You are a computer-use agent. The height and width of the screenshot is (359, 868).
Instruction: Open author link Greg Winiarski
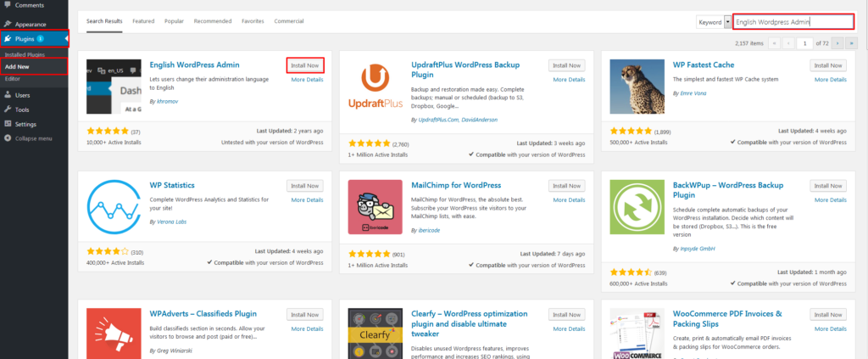[176, 351]
